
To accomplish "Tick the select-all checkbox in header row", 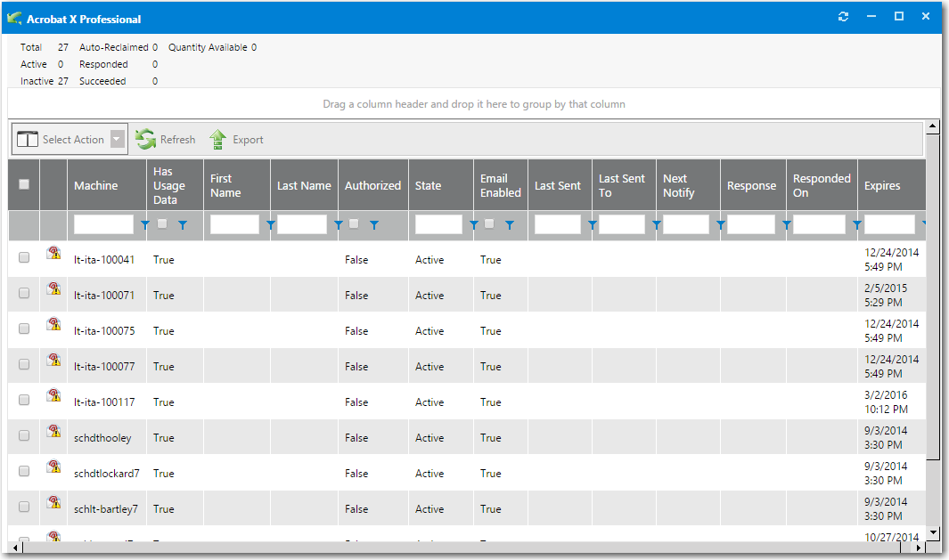I will (24, 184).
